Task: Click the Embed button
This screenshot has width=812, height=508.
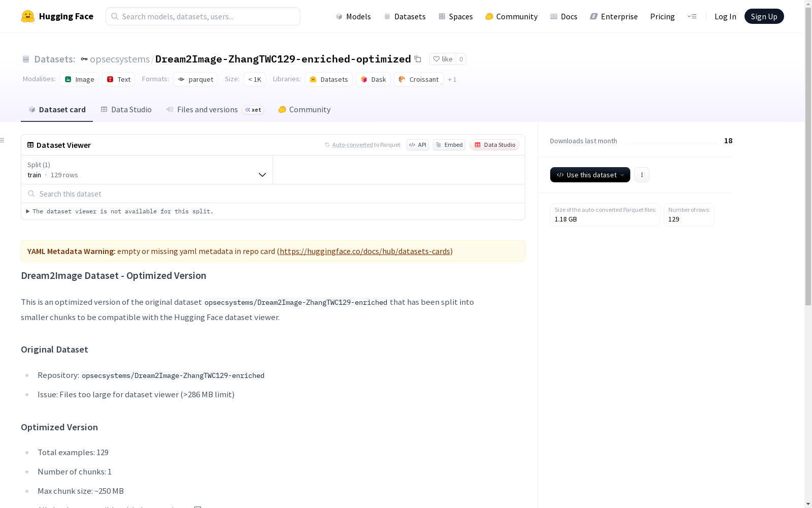Action: pos(449,145)
